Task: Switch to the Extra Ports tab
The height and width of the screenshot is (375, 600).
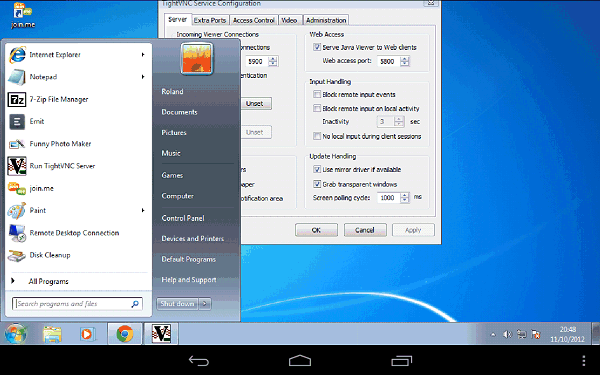Action: [210, 20]
